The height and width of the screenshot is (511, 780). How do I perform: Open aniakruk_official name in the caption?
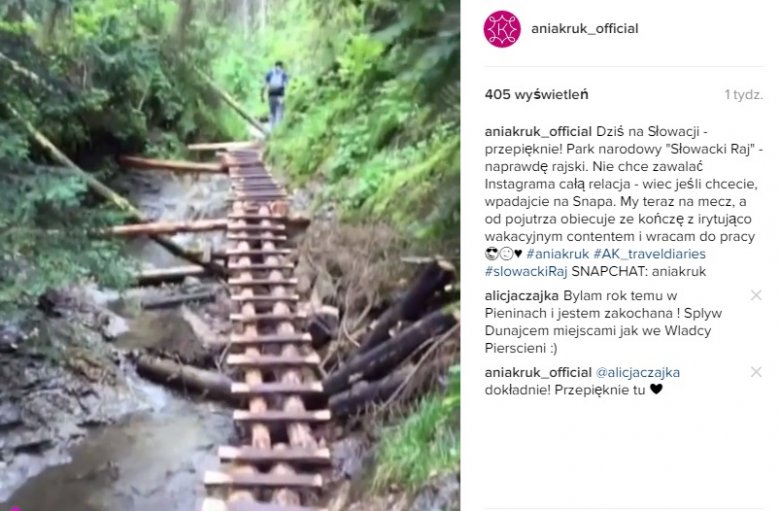pyautogui.click(x=538, y=132)
